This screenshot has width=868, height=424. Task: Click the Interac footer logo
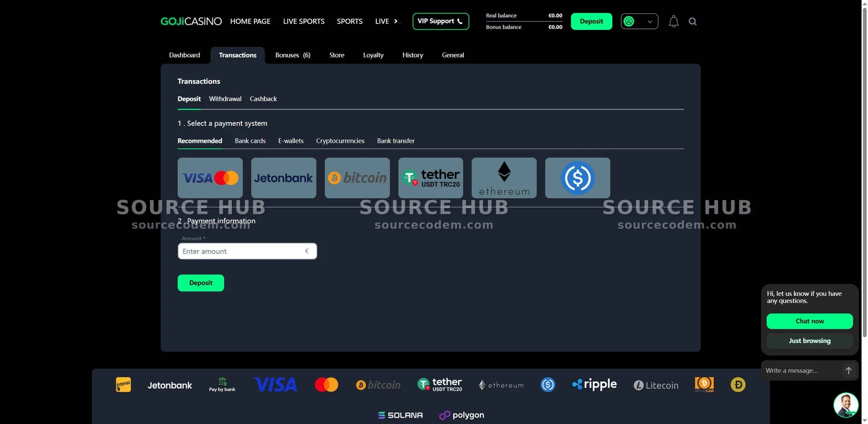pyautogui.click(x=123, y=384)
